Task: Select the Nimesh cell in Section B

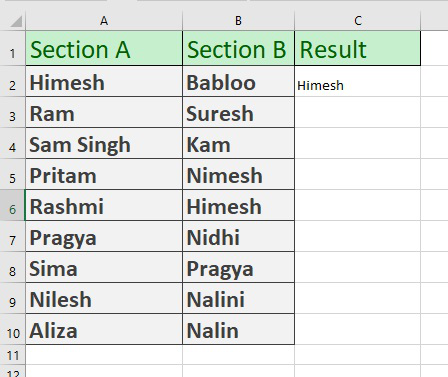Action: 238,174
